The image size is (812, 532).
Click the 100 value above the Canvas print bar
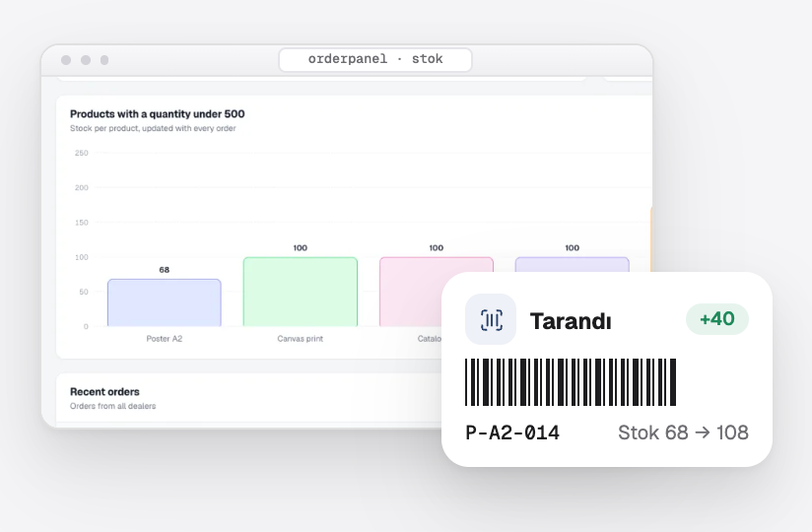pos(300,248)
